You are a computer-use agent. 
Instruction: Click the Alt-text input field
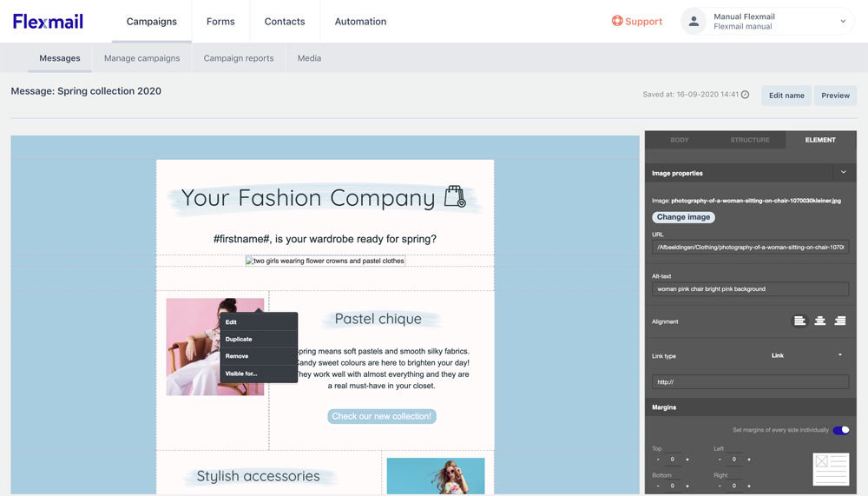[x=750, y=289]
